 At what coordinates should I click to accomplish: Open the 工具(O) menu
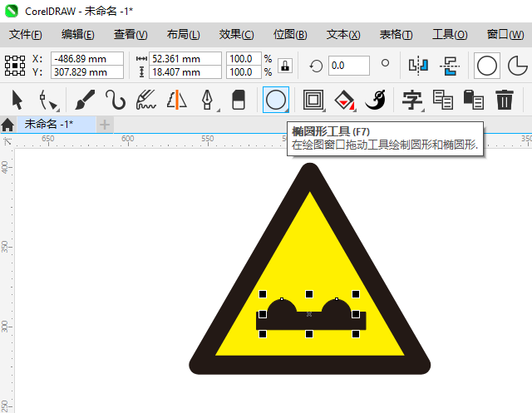(450, 34)
